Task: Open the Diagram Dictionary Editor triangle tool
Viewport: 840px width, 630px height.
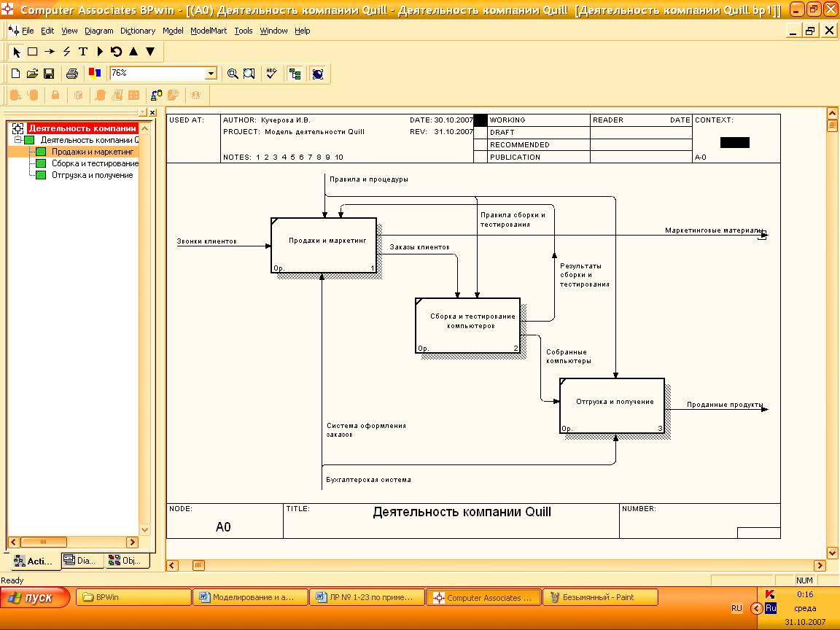Action: pyautogui.click(x=100, y=52)
